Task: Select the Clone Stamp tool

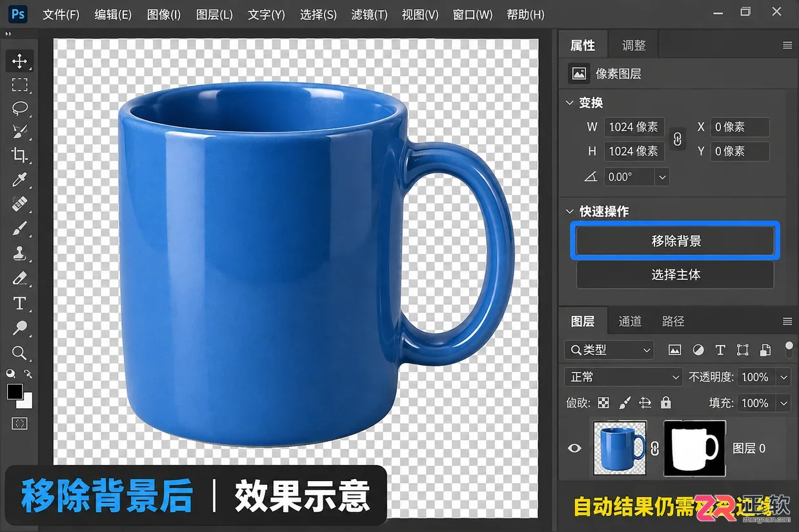Action: click(19, 253)
